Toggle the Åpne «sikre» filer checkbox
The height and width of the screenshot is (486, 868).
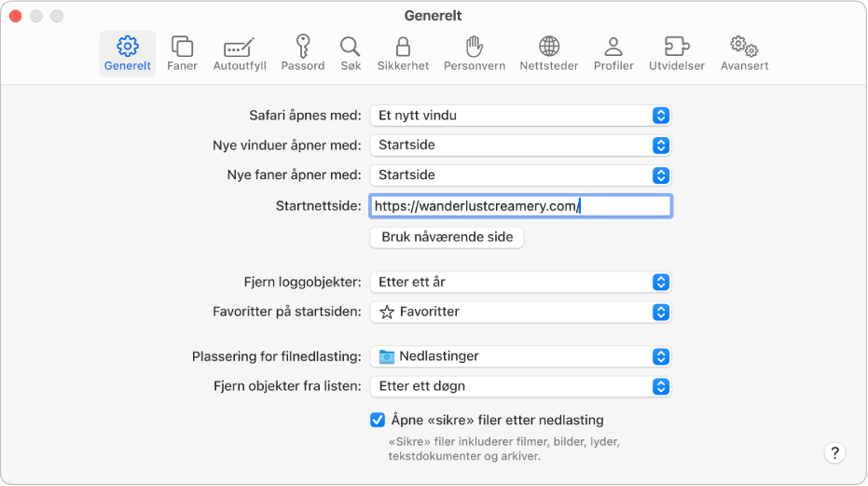(378, 420)
